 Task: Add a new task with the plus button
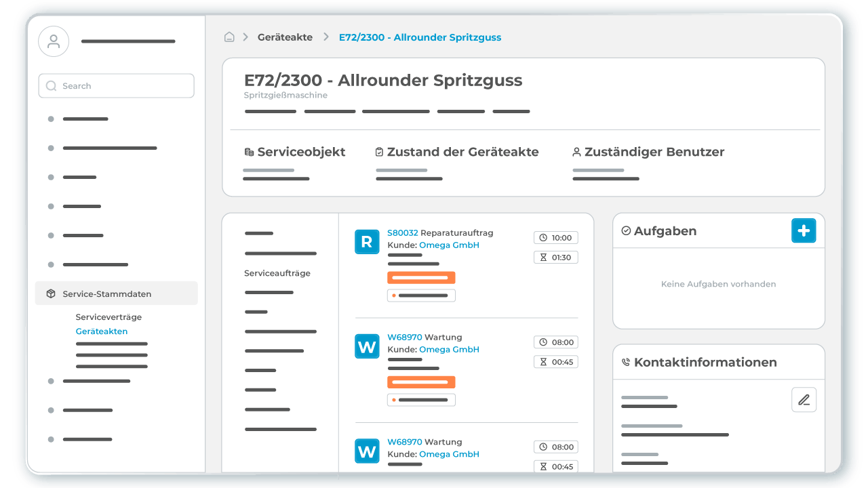tap(804, 230)
